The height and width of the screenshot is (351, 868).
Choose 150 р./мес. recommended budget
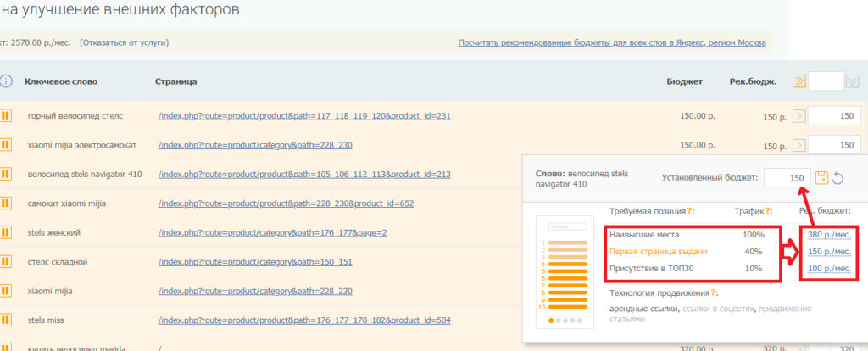click(829, 252)
